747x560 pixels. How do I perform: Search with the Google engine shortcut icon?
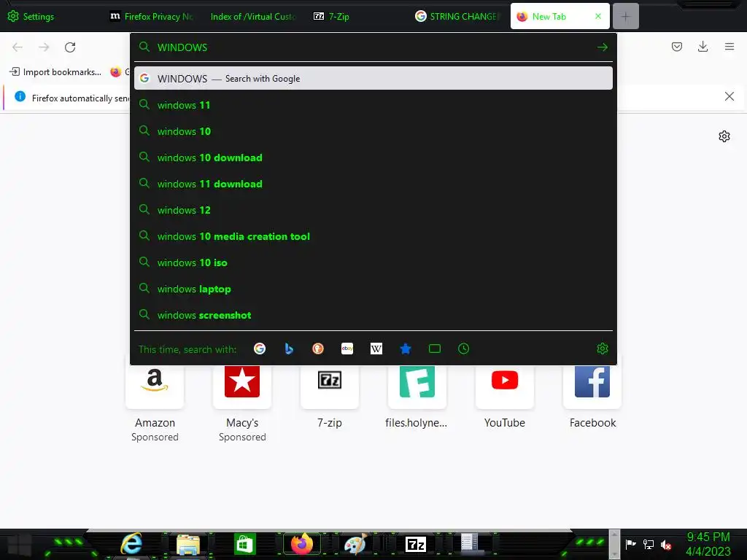click(x=260, y=349)
